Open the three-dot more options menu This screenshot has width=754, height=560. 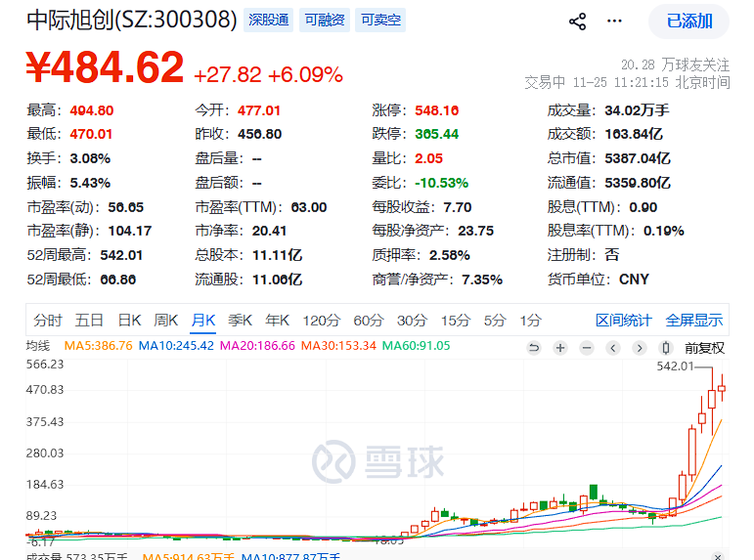[614, 22]
